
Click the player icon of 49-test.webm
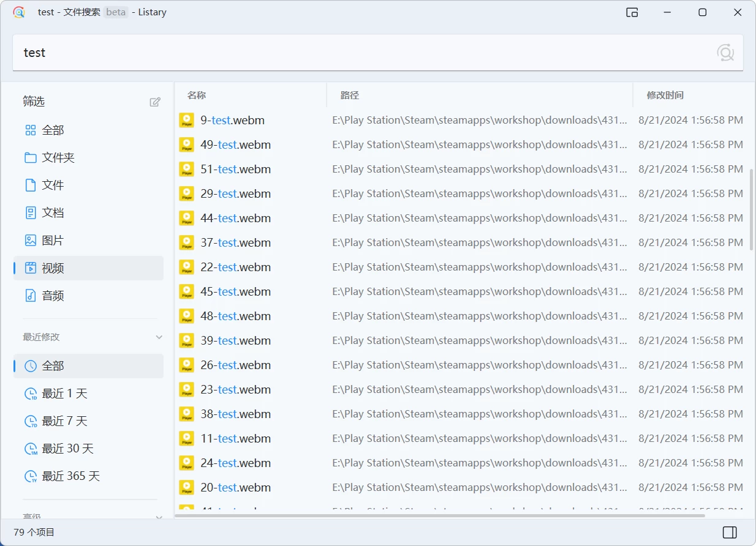click(x=187, y=144)
